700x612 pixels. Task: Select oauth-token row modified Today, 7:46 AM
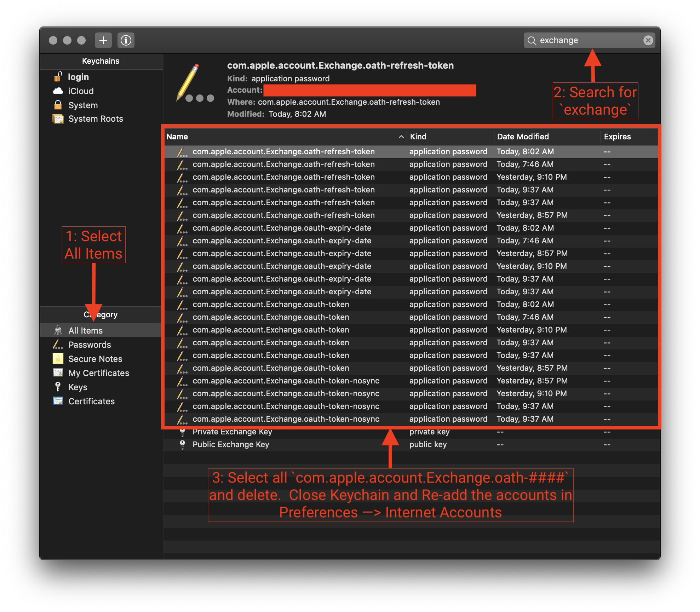pos(411,317)
